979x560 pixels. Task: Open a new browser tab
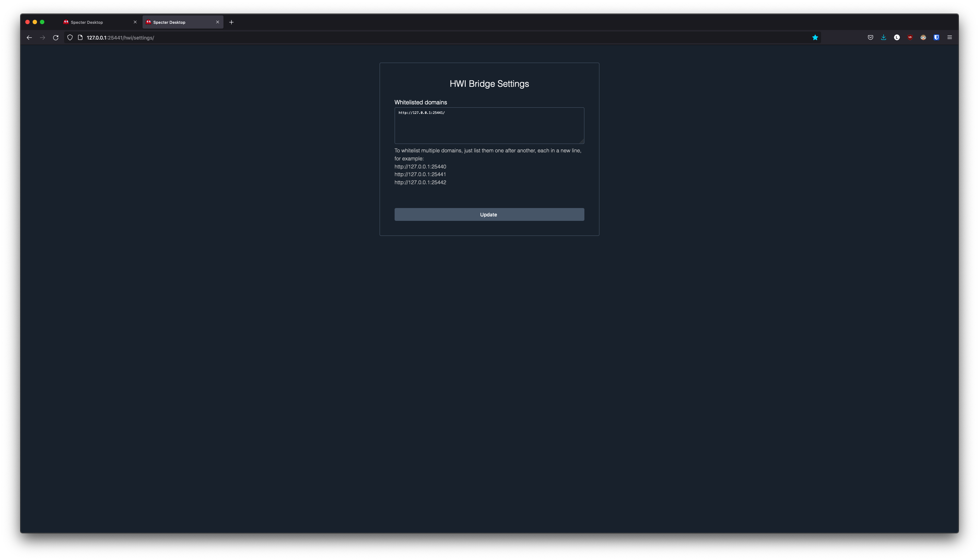(x=231, y=22)
